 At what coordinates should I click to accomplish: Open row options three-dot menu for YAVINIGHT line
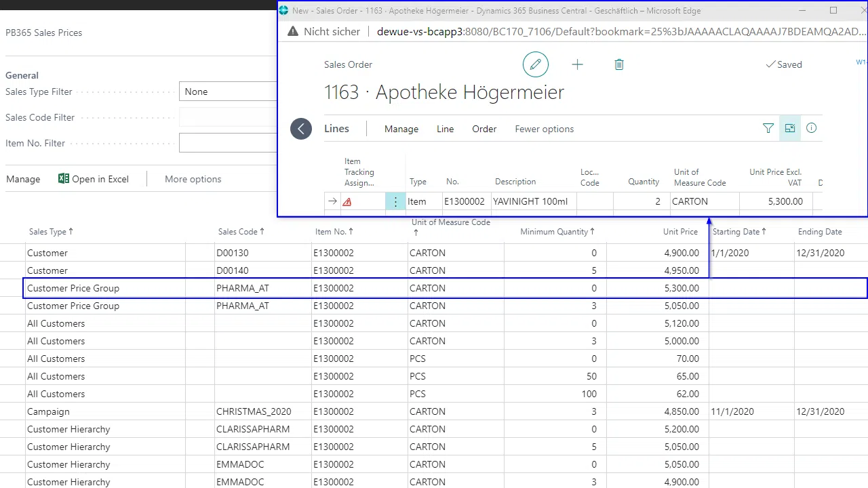395,201
